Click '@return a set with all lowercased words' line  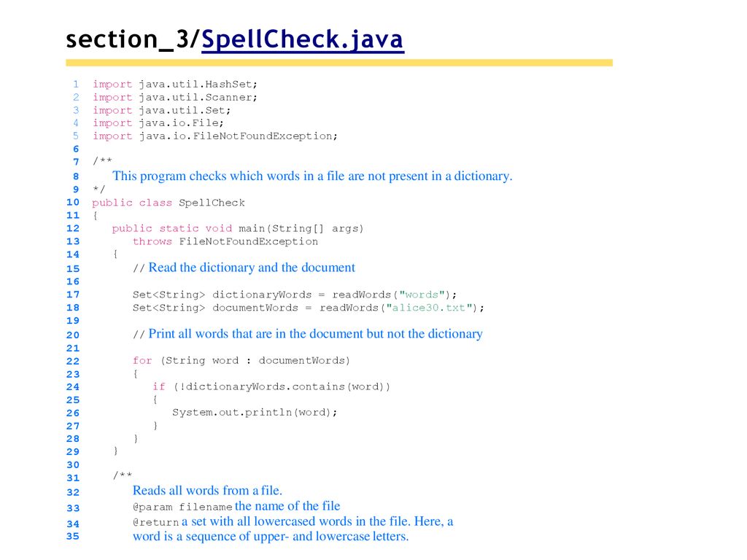click(293, 521)
